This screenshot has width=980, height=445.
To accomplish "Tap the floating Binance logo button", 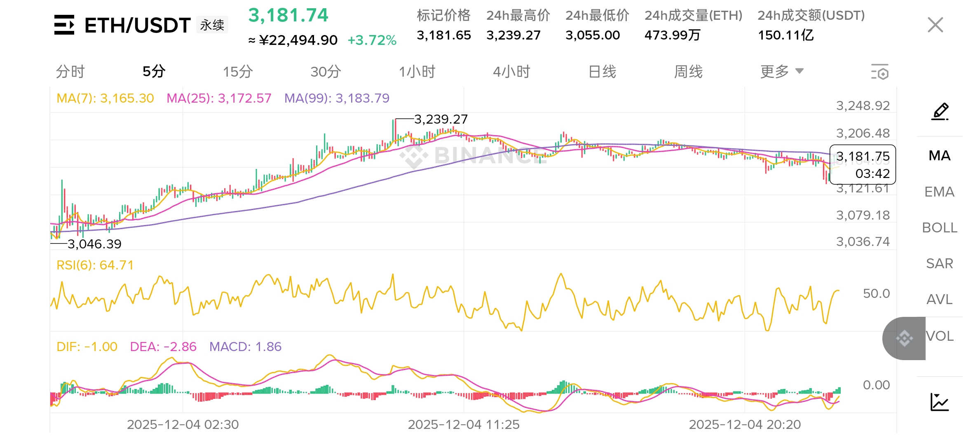I will 904,338.
